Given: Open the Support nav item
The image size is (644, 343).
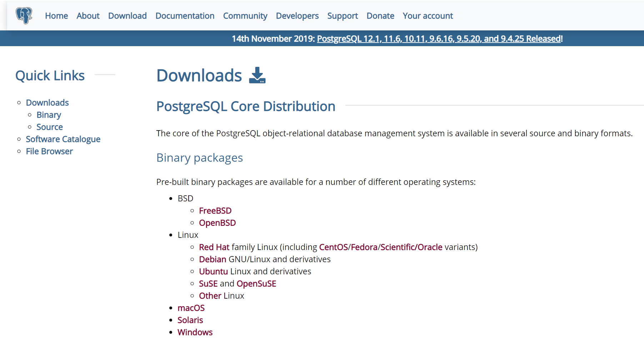Looking at the screenshot, I should (x=343, y=16).
